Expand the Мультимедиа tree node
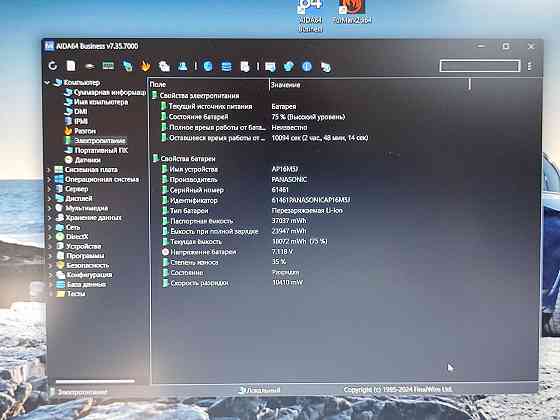The width and height of the screenshot is (560, 420). pyautogui.click(x=50, y=208)
